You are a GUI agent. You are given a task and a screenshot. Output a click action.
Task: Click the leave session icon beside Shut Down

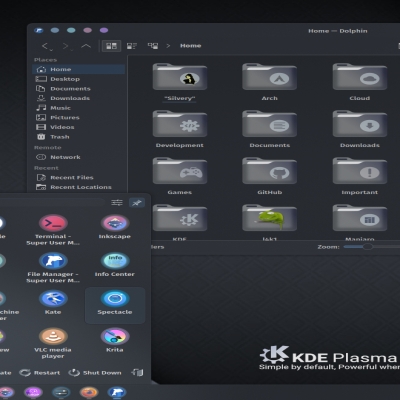137,372
